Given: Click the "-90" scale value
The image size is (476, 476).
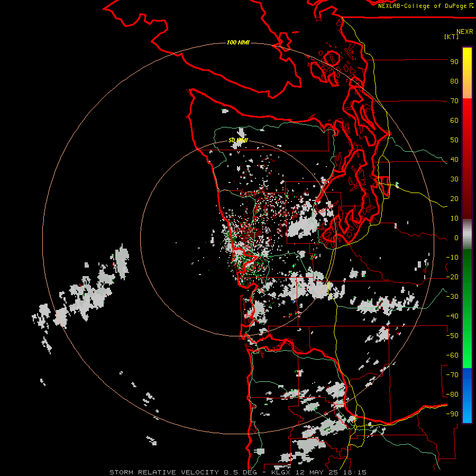Looking at the screenshot, I should coord(452,414).
